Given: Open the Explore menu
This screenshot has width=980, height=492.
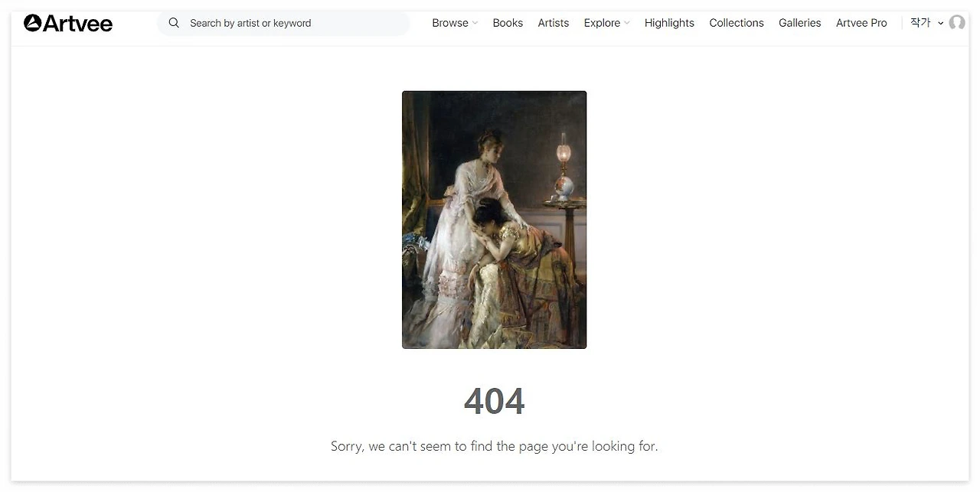Looking at the screenshot, I should coord(602,23).
